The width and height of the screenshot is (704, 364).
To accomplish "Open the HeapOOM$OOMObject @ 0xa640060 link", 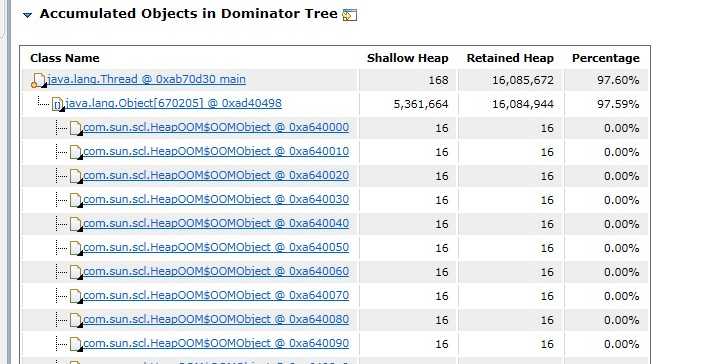I will pyautogui.click(x=216, y=271).
